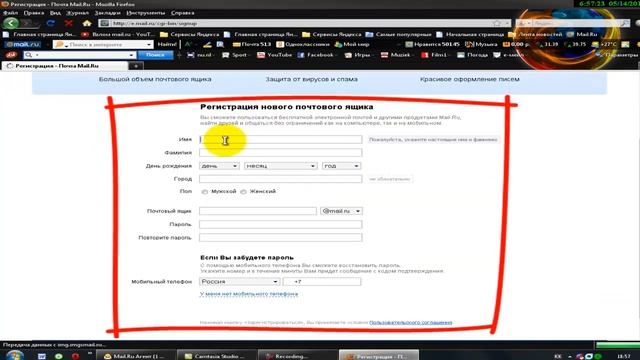Screen dimensions: 640x360
Task: Go back with the green Back arrow
Action: [x=11, y=24]
